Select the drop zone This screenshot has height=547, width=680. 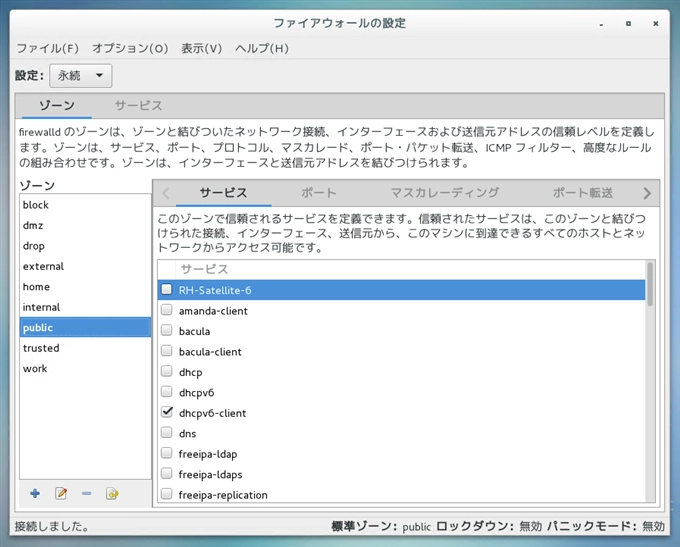[x=85, y=246]
